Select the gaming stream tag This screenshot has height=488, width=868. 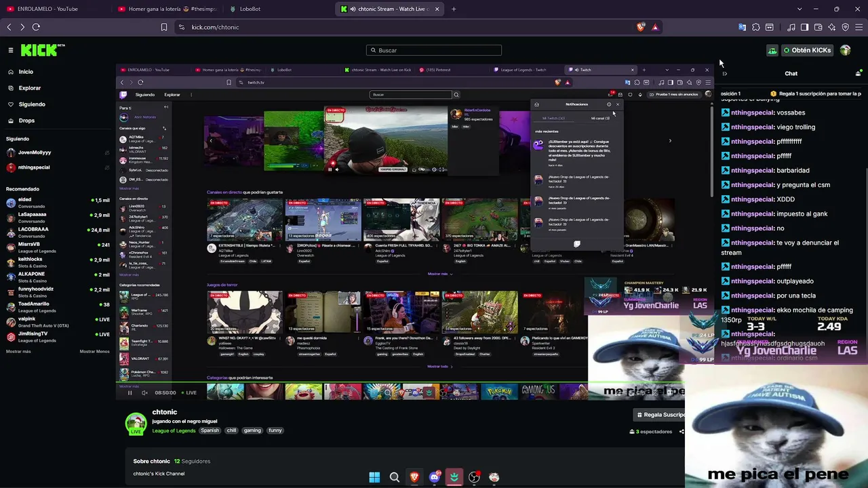click(x=252, y=430)
